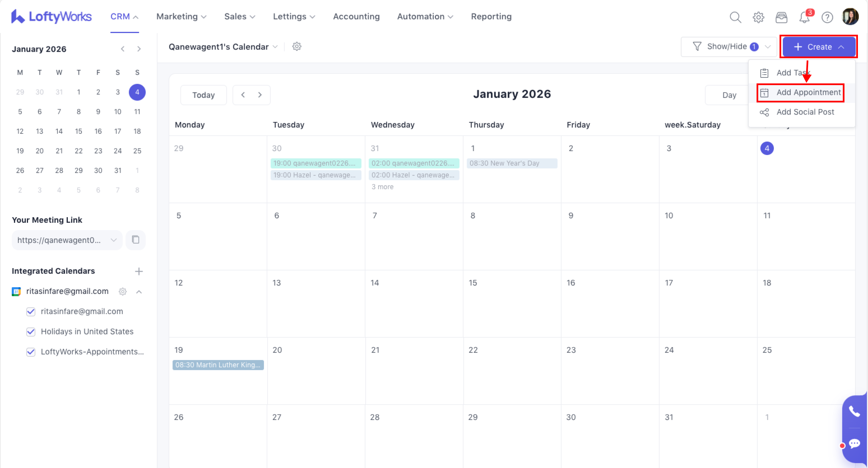
Task: Click the inbox tray icon
Action: pos(781,17)
